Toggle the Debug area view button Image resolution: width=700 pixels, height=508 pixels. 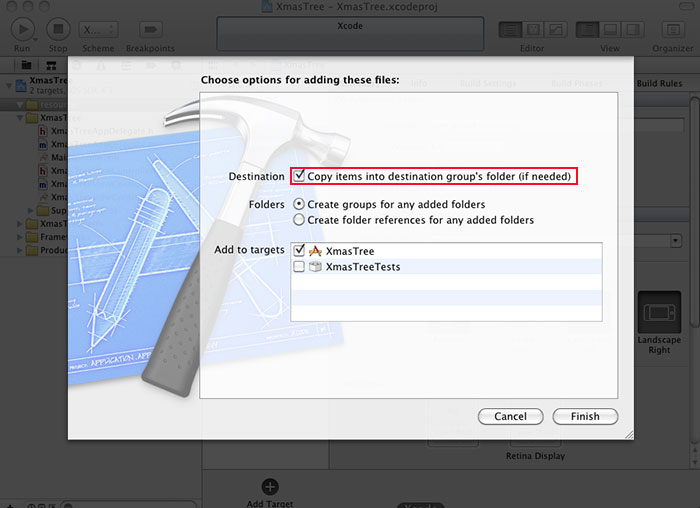[x=610, y=30]
